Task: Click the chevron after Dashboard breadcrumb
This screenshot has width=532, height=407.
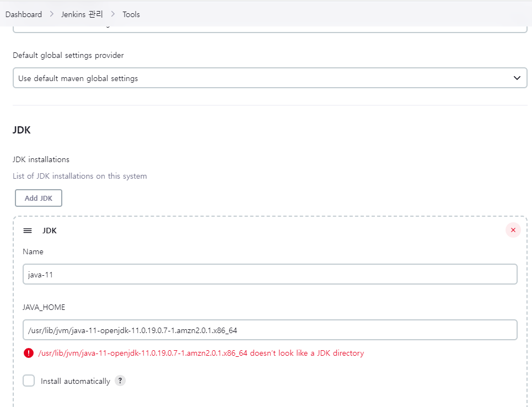Action: 52,14
